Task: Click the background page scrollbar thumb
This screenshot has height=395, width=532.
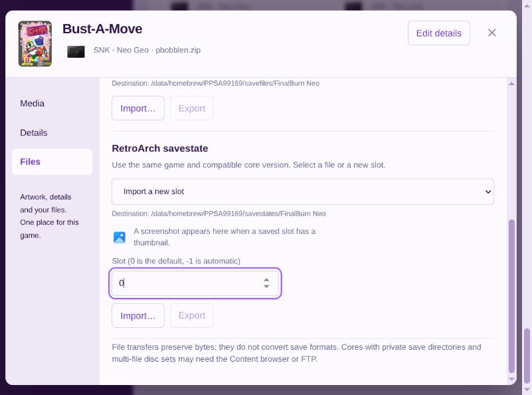Action: [527, 356]
